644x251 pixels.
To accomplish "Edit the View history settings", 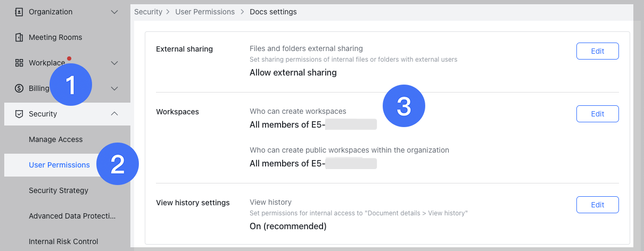I will pyautogui.click(x=597, y=205).
